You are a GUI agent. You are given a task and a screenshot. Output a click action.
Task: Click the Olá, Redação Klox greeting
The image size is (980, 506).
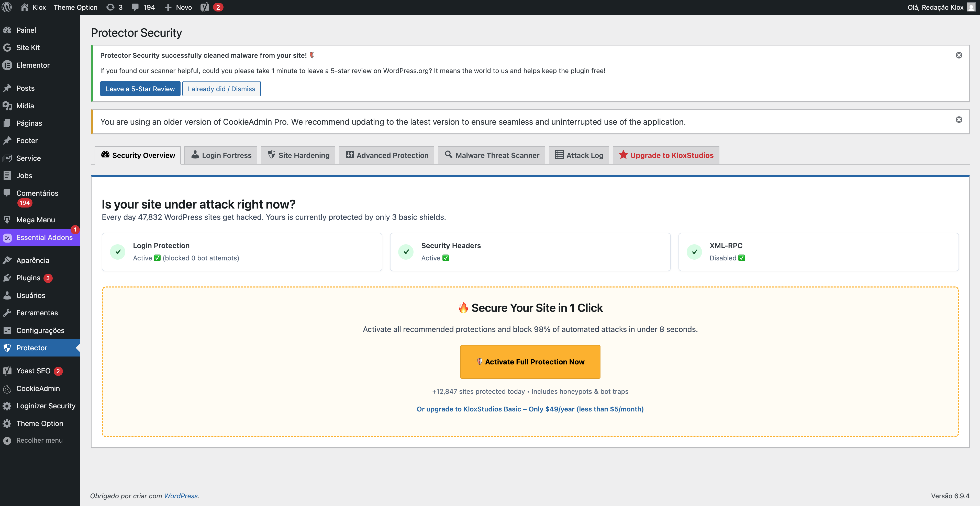point(936,7)
